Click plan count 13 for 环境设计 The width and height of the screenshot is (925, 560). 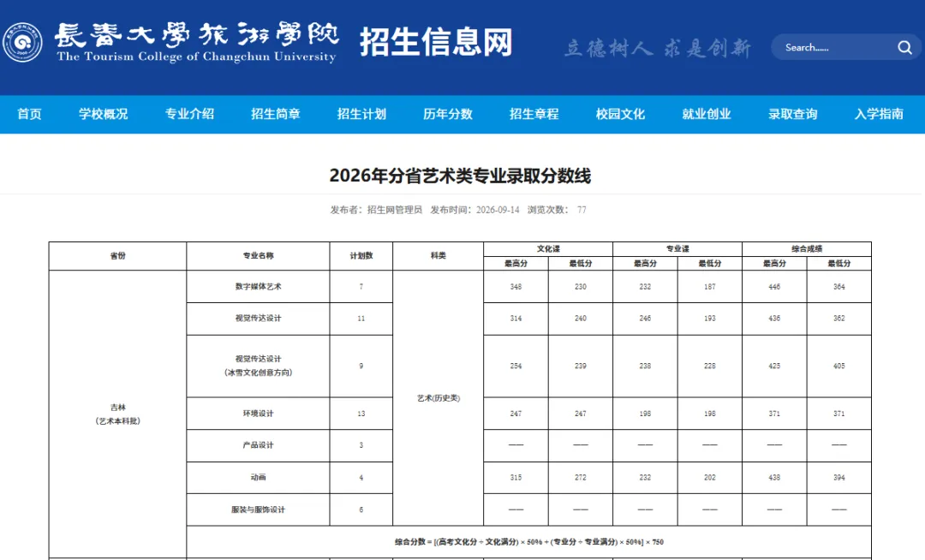(361, 414)
